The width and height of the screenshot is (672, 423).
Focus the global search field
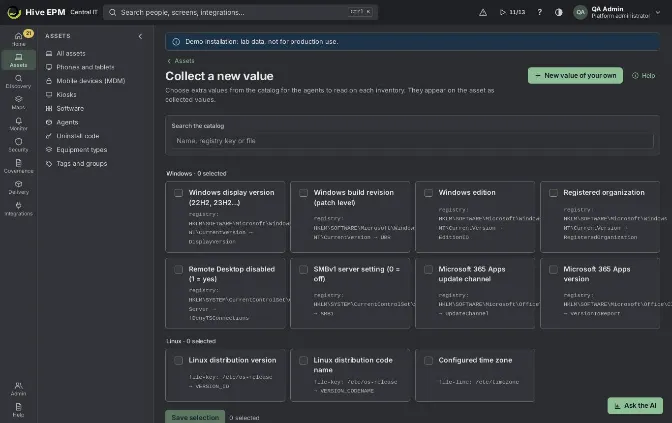[240, 12]
